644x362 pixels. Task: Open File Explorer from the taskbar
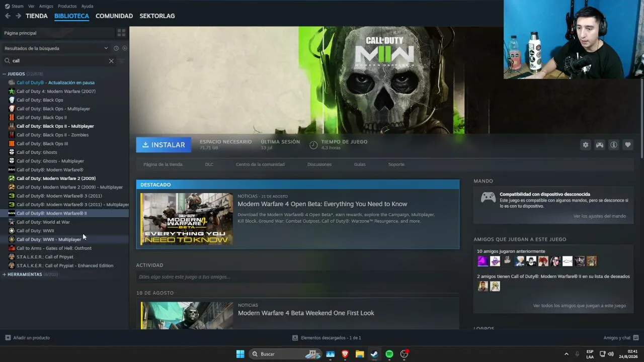point(360,354)
